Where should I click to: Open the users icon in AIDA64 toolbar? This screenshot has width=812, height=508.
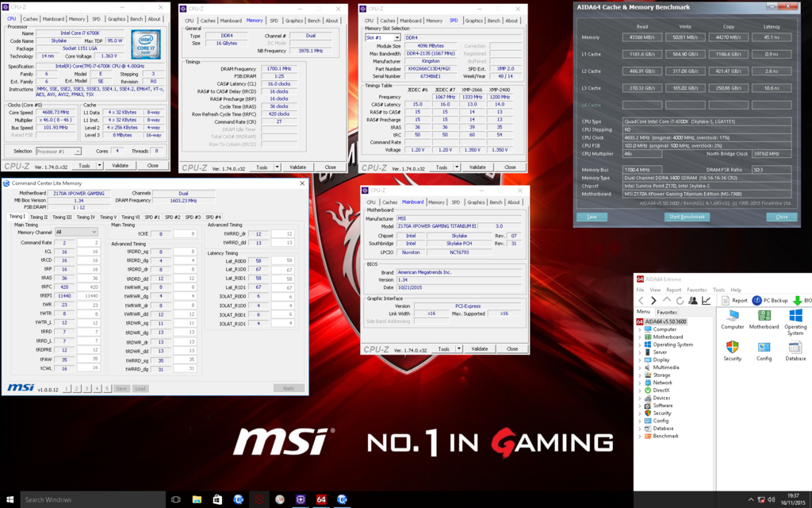point(693,301)
